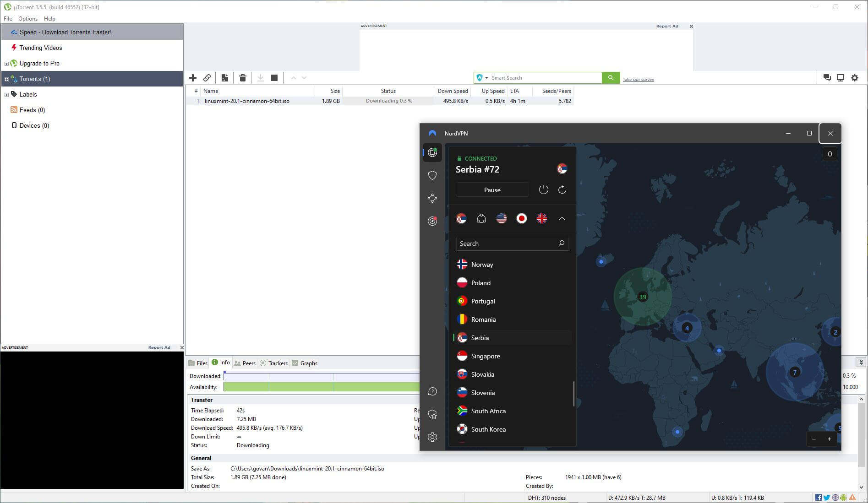Click the NordVPN specialty servers icon beside US flag

(481, 219)
